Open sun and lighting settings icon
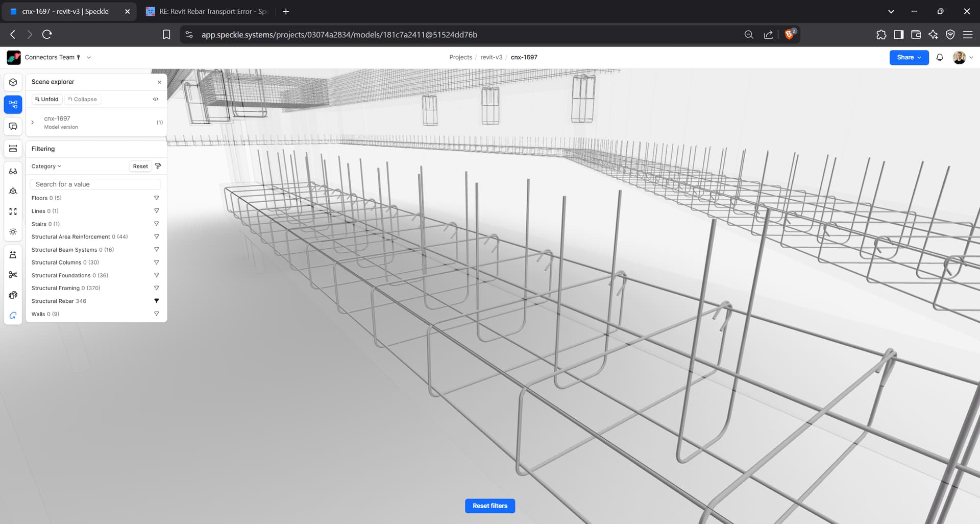 13,232
